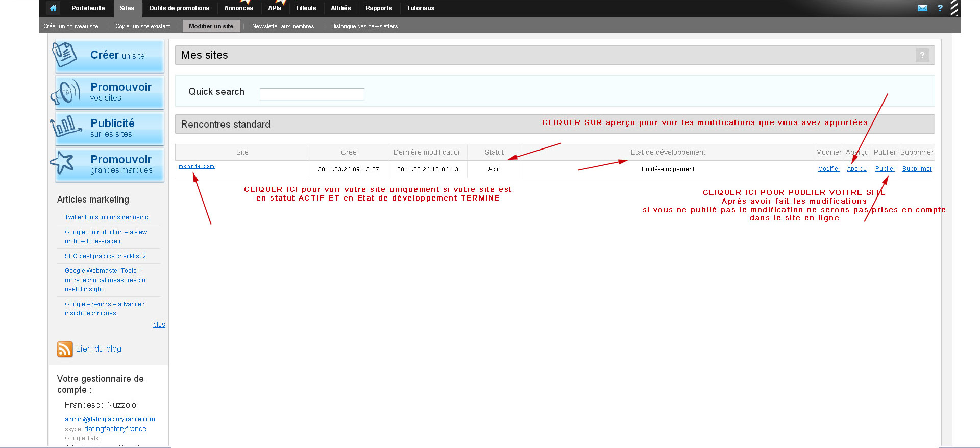Click Aperçu link for monsite.com
The height and width of the screenshot is (448, 980).
coord(857,169)
